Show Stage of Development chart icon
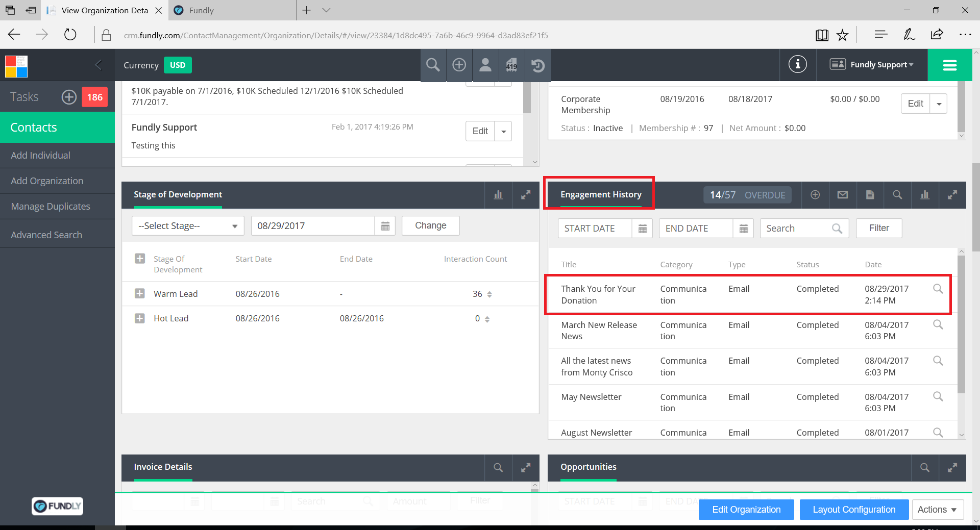The height and width of the screenshot is (530, 980). 498,195
